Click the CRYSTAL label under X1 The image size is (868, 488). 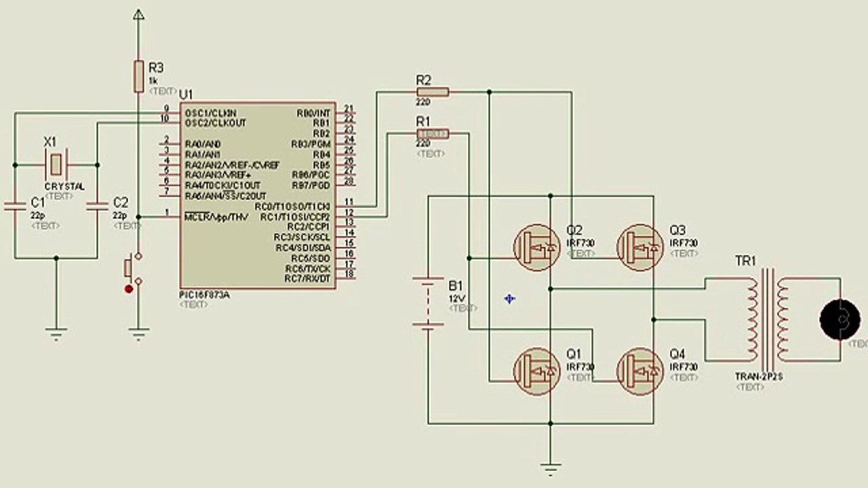point(64,186)
